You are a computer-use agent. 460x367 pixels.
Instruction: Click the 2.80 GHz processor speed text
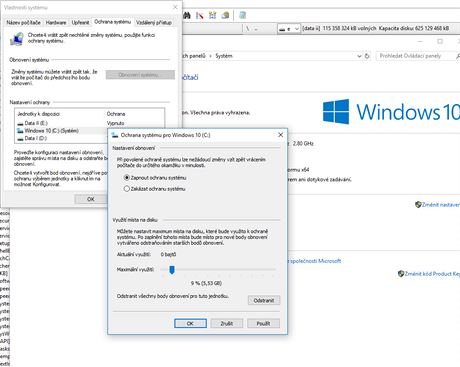pos(303,143)
